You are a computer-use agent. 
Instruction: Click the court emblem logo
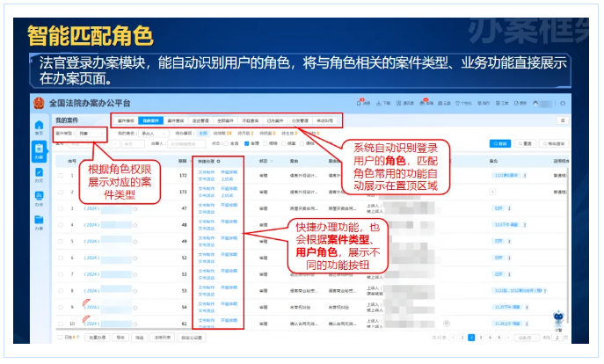coord(39,104)
